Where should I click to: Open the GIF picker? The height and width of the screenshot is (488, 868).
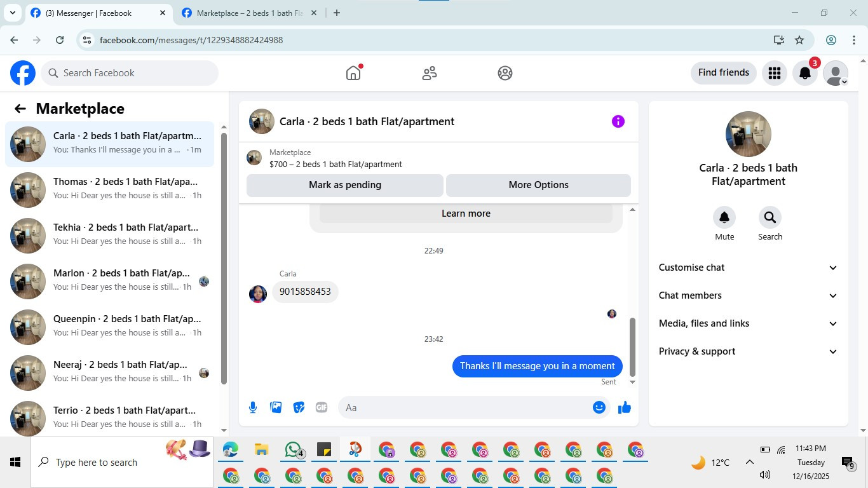322,407
